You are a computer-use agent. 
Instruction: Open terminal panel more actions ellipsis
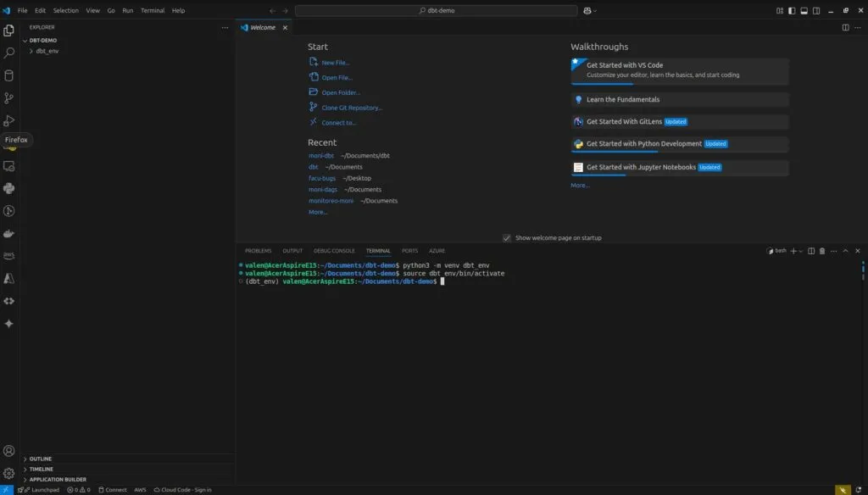click(834, 251)
